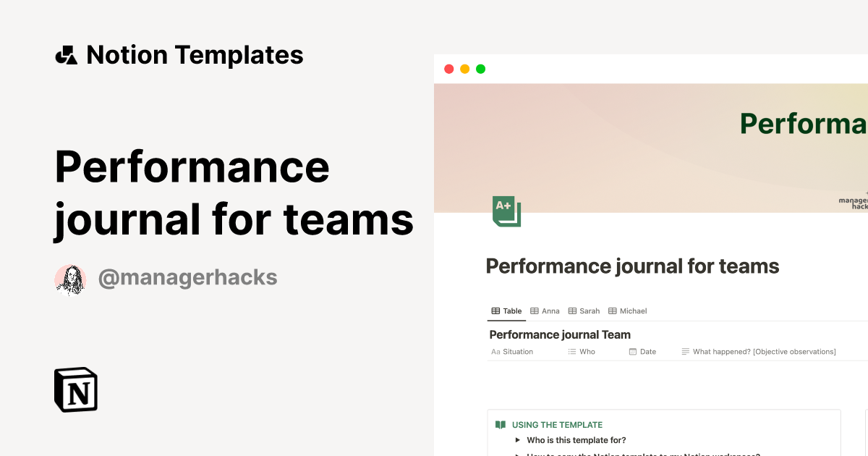The width and height of the screenshot is (868, 456).
Task: Select the Sarah view tab
Action: pyautogui.click(x=584, y=311)
